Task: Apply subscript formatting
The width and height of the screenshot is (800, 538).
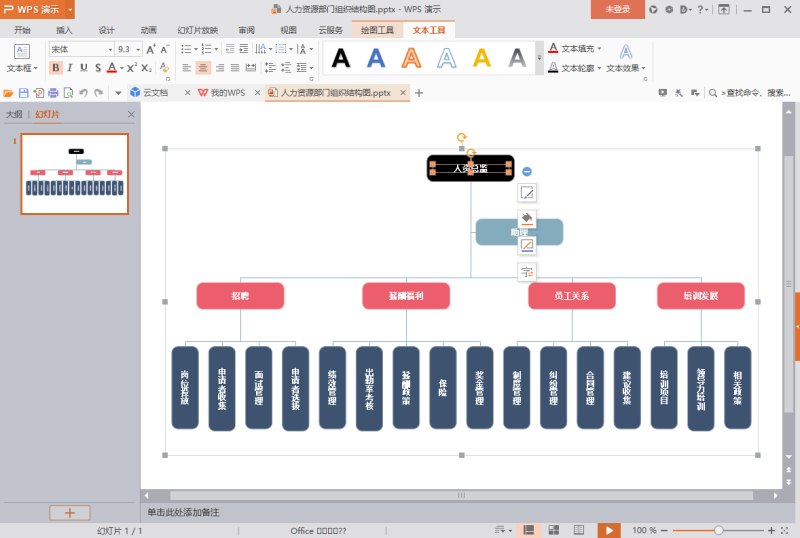Action: coord(146,68)
